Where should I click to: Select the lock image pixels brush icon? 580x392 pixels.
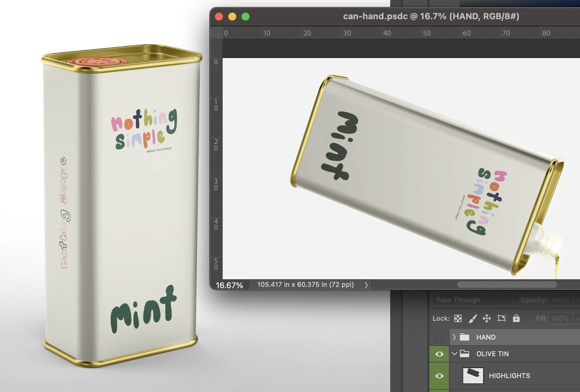[472, 318]
